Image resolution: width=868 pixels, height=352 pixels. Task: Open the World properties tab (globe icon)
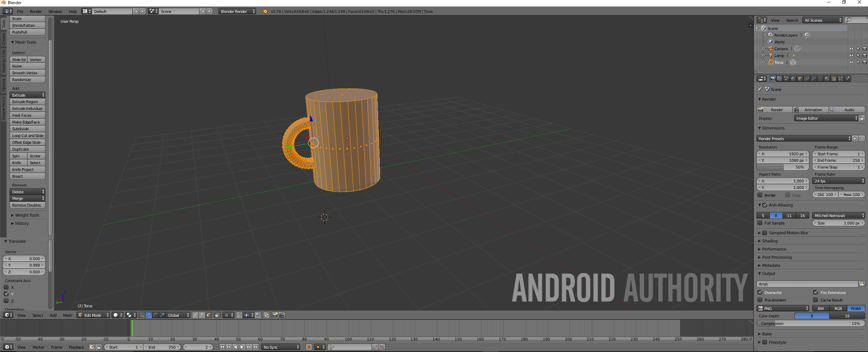[x=793, y=78]
